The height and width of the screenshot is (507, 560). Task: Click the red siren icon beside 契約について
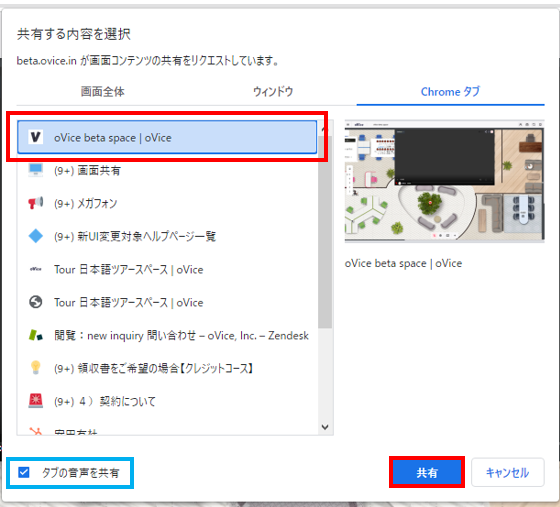click(x=35, y=401)
